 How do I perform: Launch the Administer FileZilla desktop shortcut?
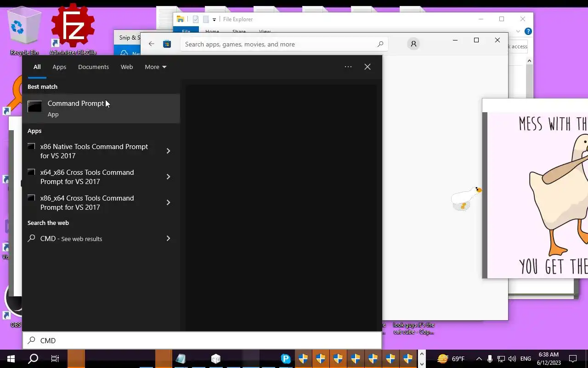73,30
